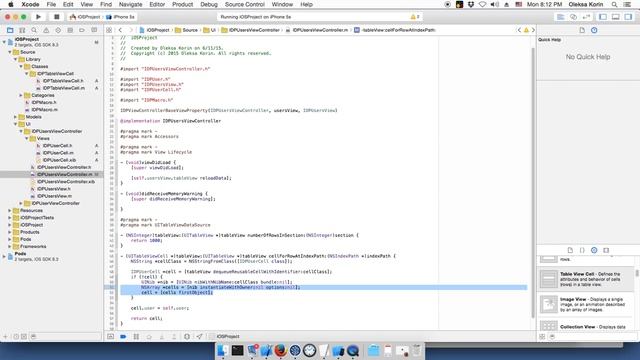Click the Run (play) button
The height and width of the screenshot is (360, 640).
[38, 17]
